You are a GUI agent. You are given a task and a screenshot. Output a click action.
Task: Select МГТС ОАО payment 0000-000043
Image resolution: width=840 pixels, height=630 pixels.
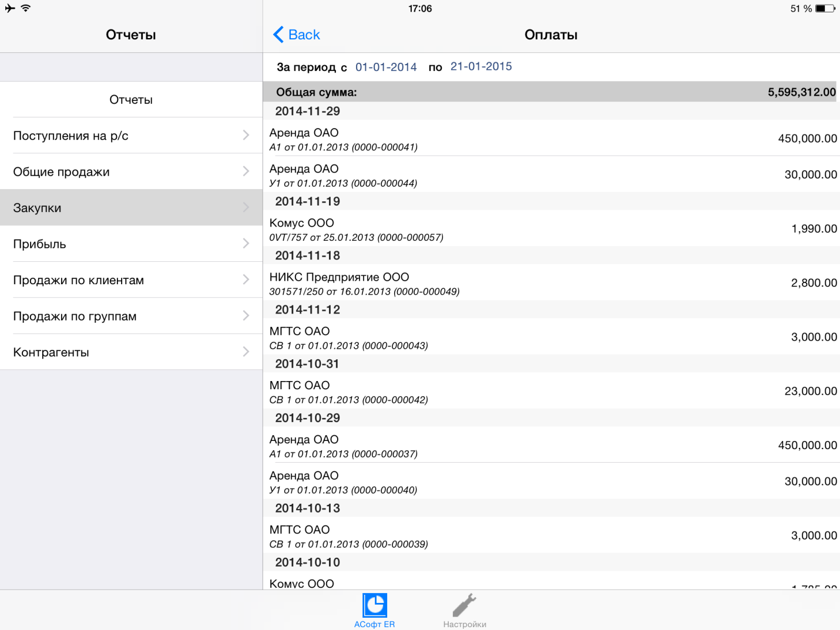tap(552, 337)
